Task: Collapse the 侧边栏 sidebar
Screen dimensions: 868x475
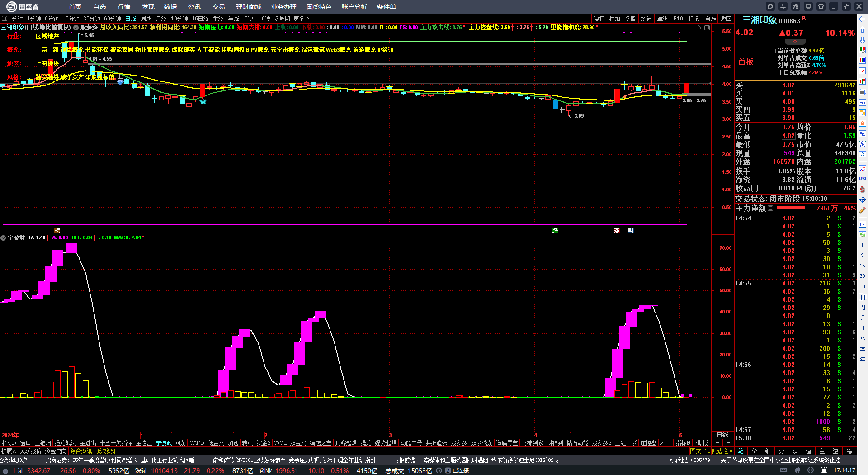Action: [722, 451]
